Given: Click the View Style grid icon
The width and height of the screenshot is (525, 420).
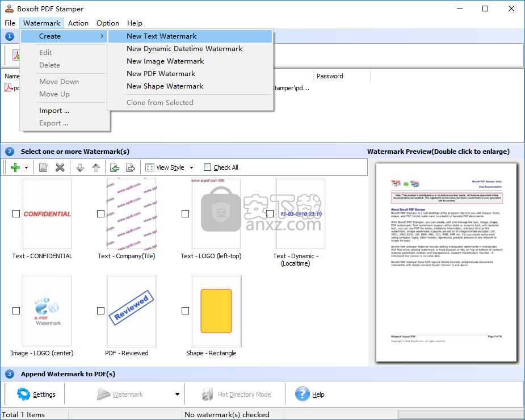Looking at the screenshot, I should tap(150, 167).
